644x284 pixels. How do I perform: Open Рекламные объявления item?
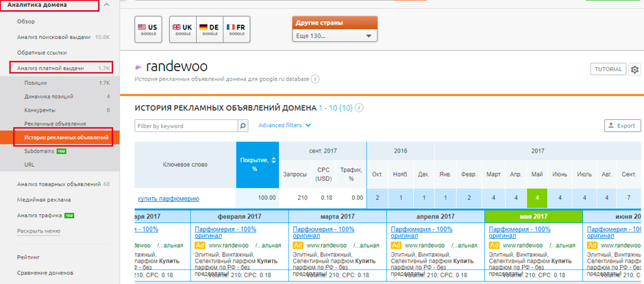pos(55,124)
